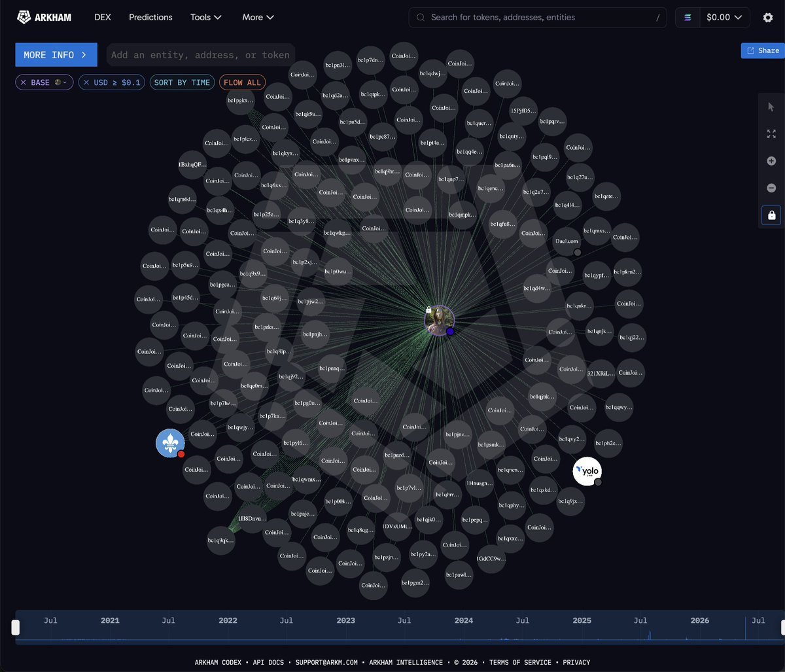The height and width of the screenshot is (672, 785).
Task: Expand the Tools menu
Action: (206, 17)
